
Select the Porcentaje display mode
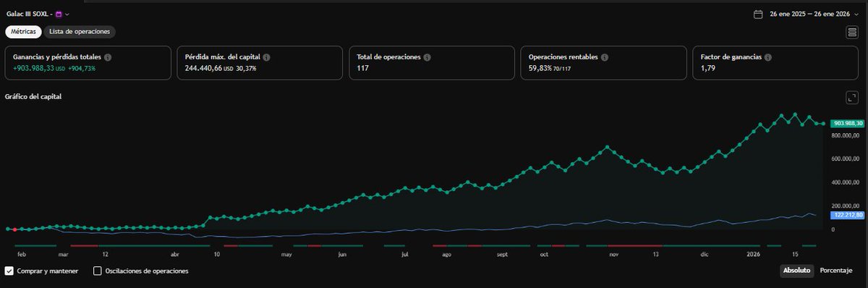pyautogui.click(x=836, y=271)
